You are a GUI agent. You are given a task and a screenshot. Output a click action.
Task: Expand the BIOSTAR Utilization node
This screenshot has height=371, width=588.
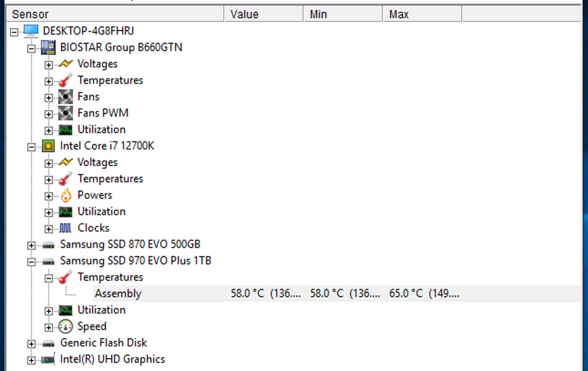(x=48, y=131)
